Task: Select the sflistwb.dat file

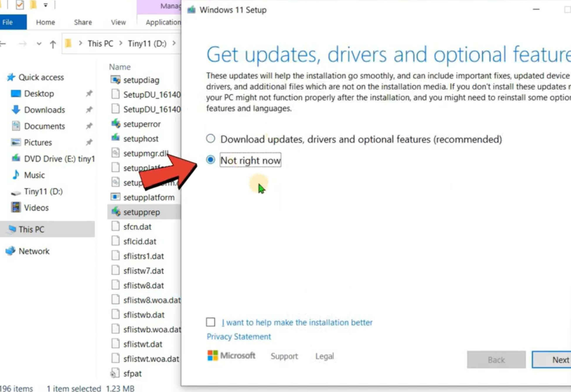Action: tap(144, 314)
